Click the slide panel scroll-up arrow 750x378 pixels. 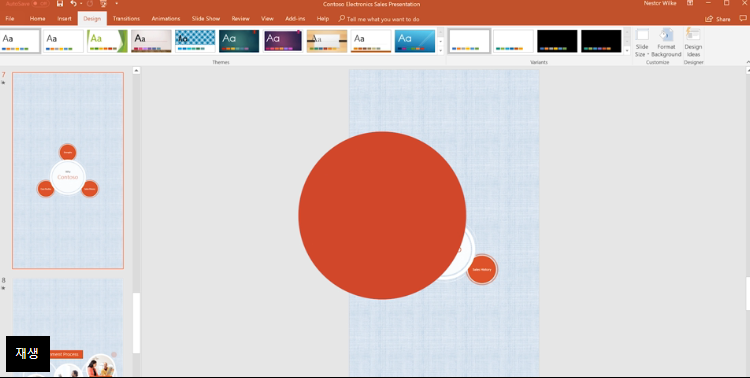coord(136,70)
